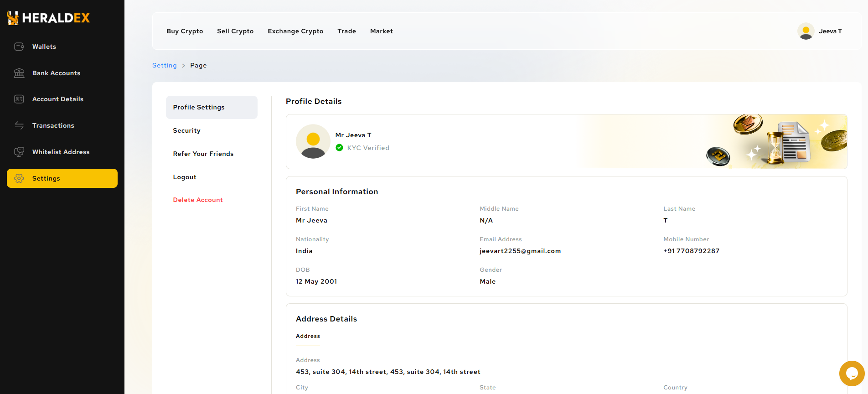Select the Security settings tab

coord(186,130)
